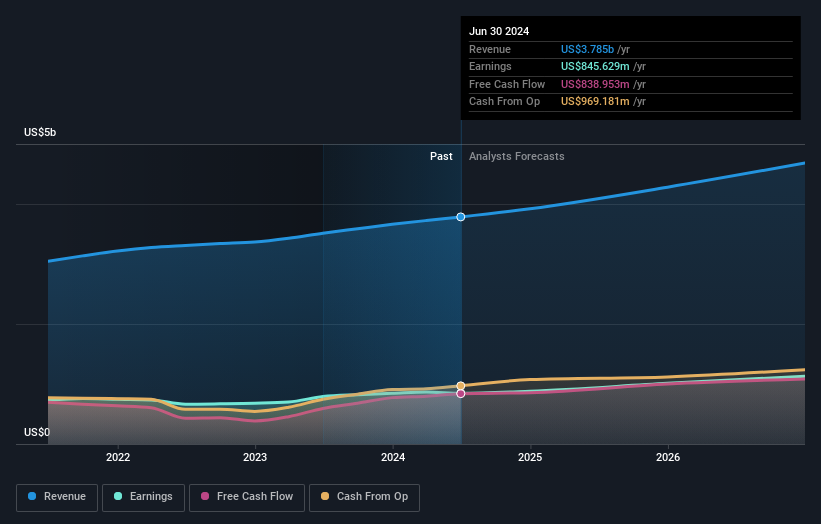Click the US$969.181m cash from op value
Screen dimensions: 821x524
pyautogui.click(x=595, y=102)
